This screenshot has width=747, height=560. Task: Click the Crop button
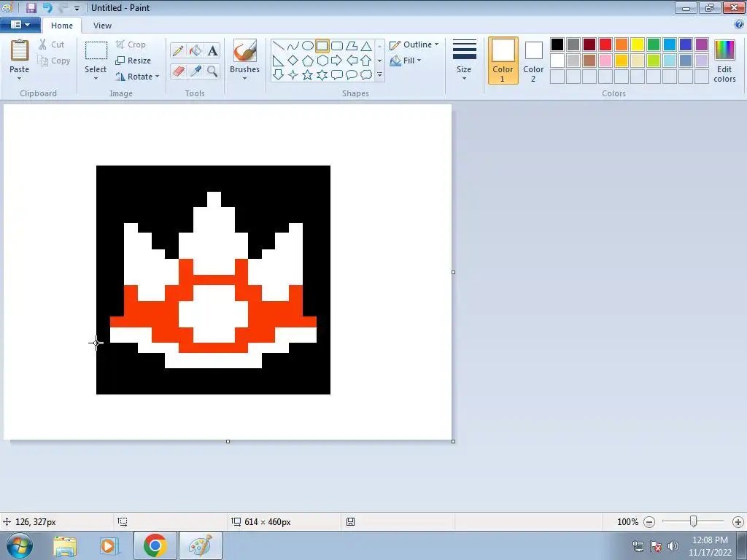131,44
